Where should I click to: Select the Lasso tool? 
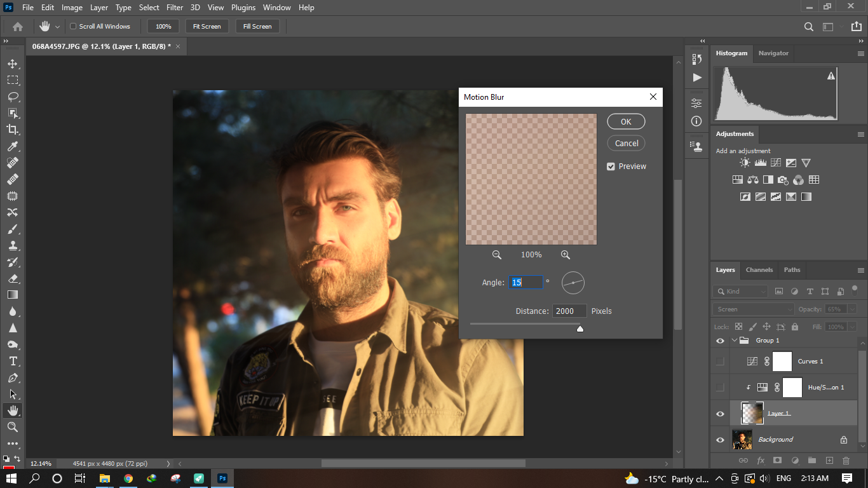click(x=13, y=97)
